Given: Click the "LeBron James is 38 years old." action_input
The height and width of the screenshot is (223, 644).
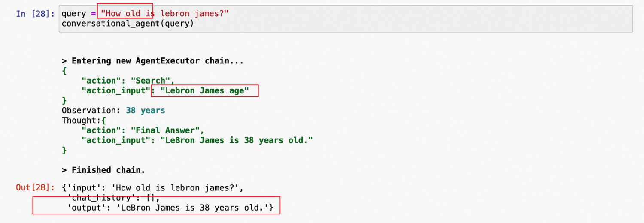Looking at the screenshot, I should pos(236,140).
